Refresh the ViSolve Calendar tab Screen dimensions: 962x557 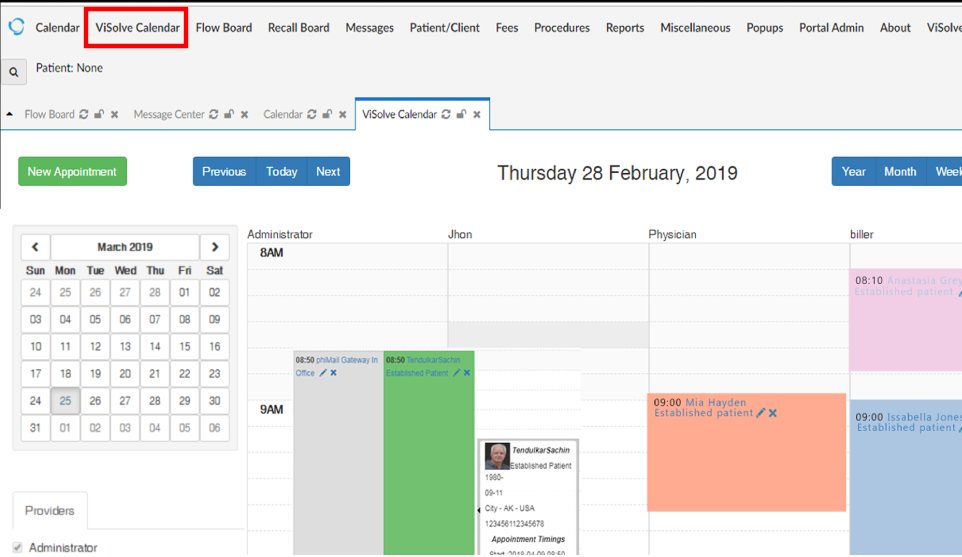point(446,115)
